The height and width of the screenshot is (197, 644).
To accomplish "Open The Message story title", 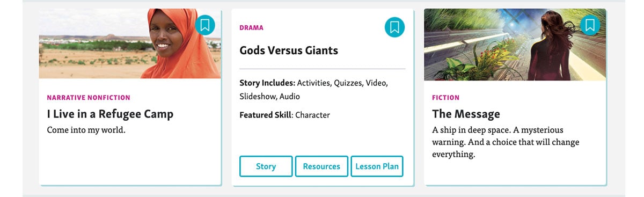I will (466, 114).
